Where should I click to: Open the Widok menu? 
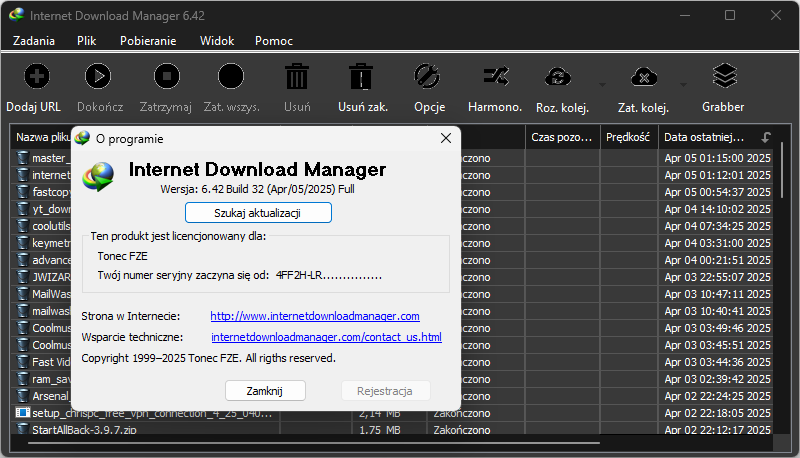pos(217,41)
